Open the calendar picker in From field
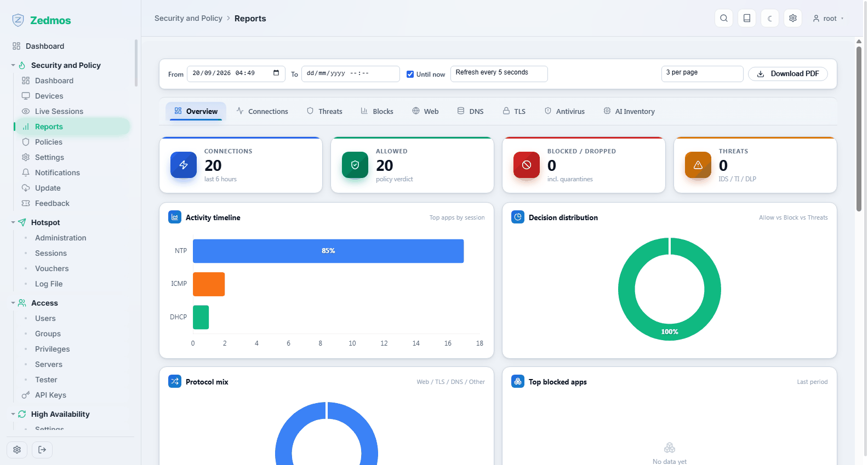868x465 pixels. click(x=276, y=73)
